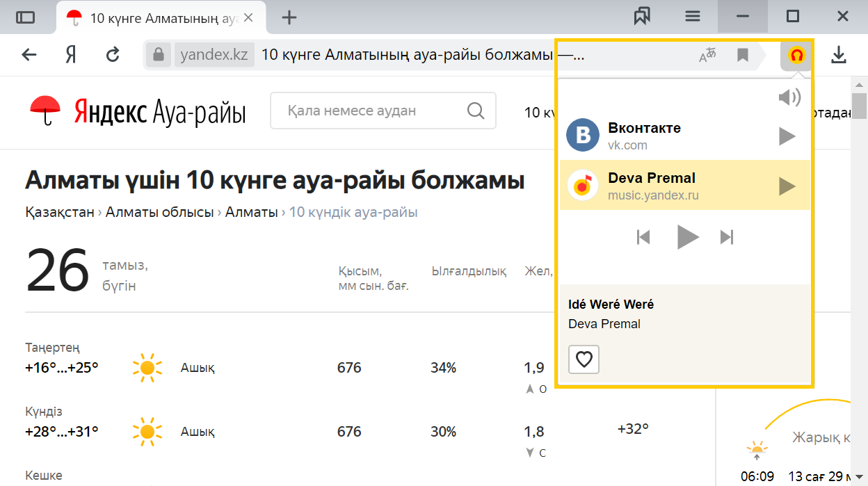Play audio from Вконтакте

pos(787,136)
